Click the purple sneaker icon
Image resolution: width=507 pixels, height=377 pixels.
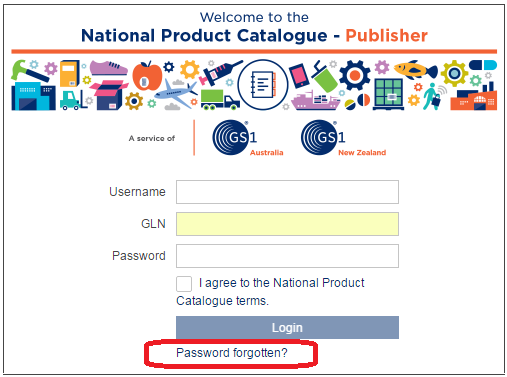coord(108,68)
